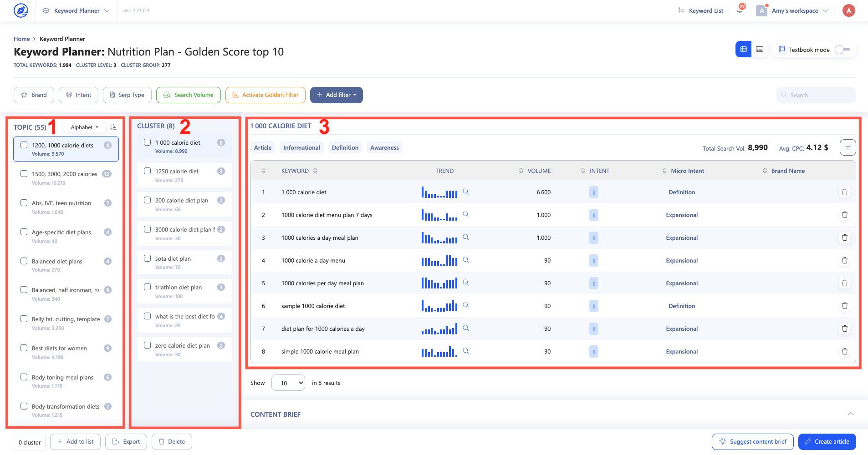This screenshot has width=868, height=455.
Task: Delete the '1 000 calorie diet' keyword row
Action: [x=844, y=192]
